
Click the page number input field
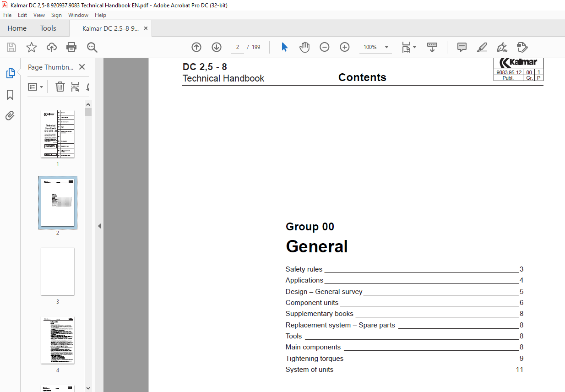[237, 47]
